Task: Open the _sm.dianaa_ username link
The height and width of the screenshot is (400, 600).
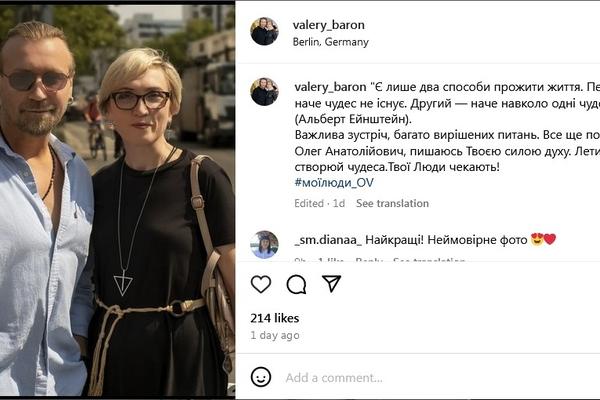Action: [328, 240]
